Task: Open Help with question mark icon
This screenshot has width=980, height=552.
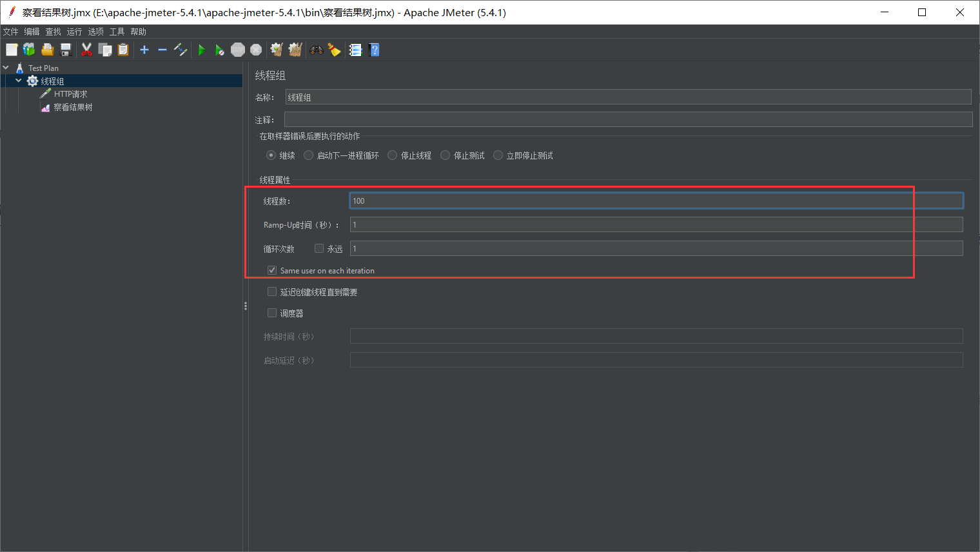Action: click(x=374, y=50)
